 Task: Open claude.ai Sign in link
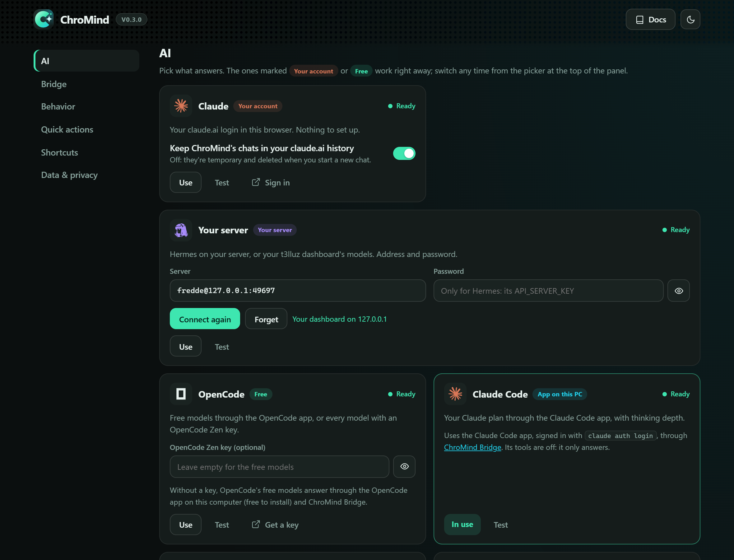[x=271, y=182]
